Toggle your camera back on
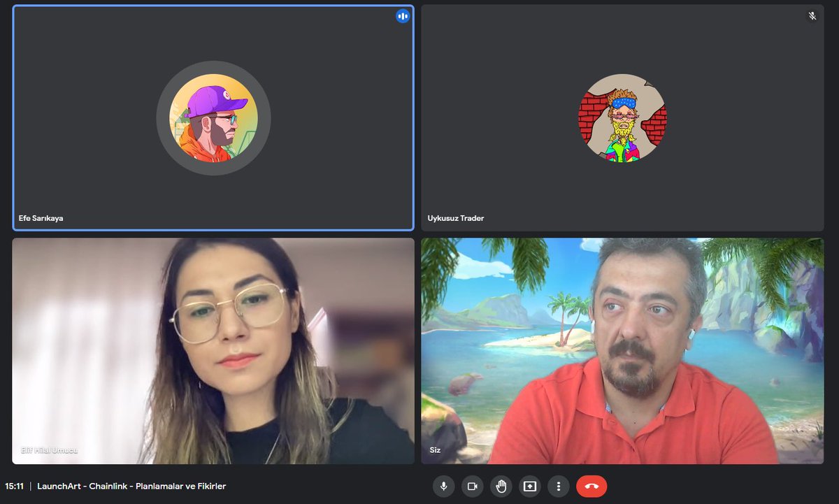This screenshot has width=839, height=504. point(472,486)
